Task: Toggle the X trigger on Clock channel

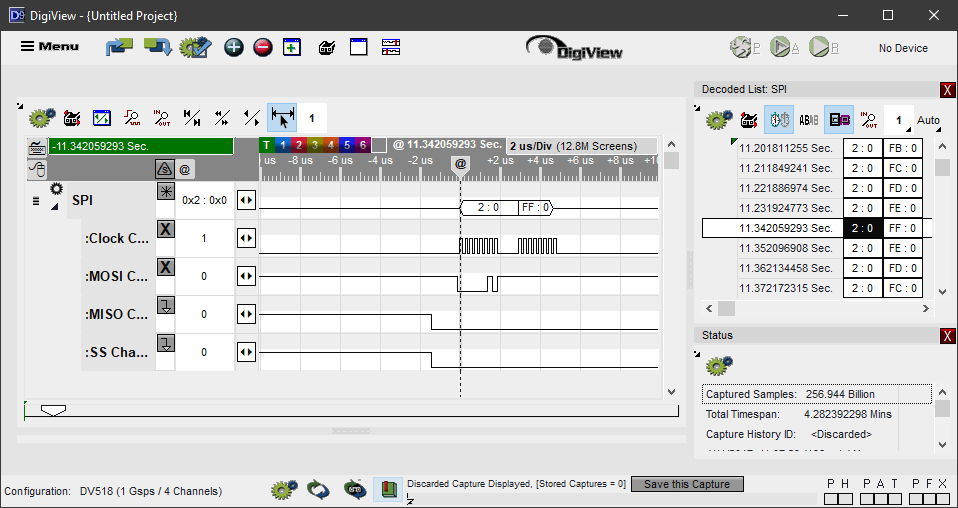Action: [166, 229]
